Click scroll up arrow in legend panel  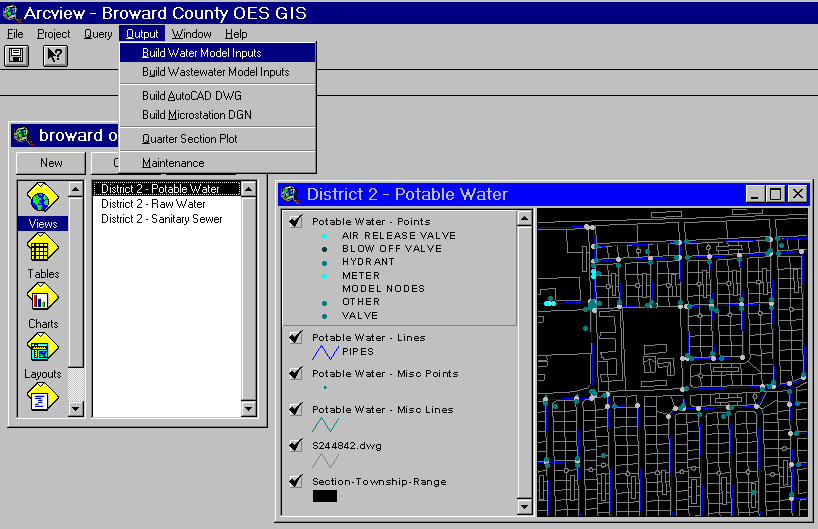click(x=524, y=218)
